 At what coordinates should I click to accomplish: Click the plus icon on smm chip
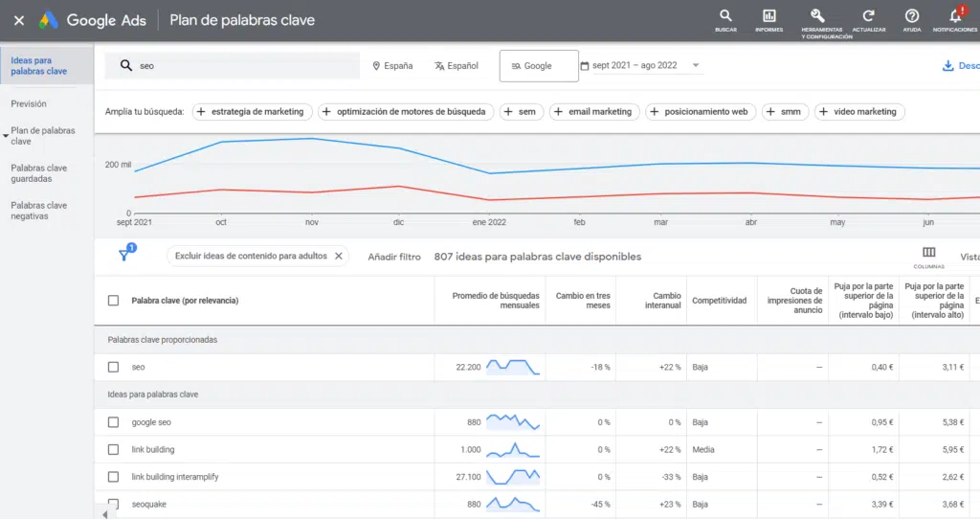pyautogui.click(x=770, y=111)
